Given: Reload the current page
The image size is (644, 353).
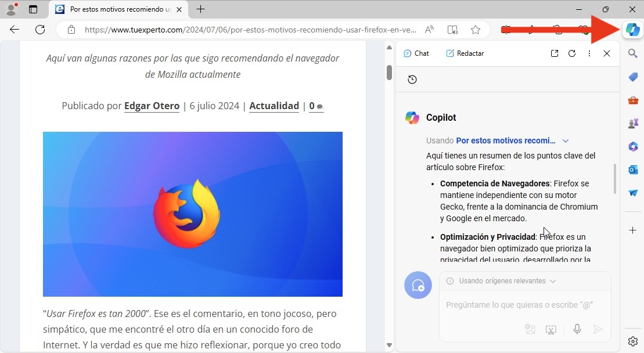Looking at the screenshot, I should pyautogui.click(x=40, y=30).
